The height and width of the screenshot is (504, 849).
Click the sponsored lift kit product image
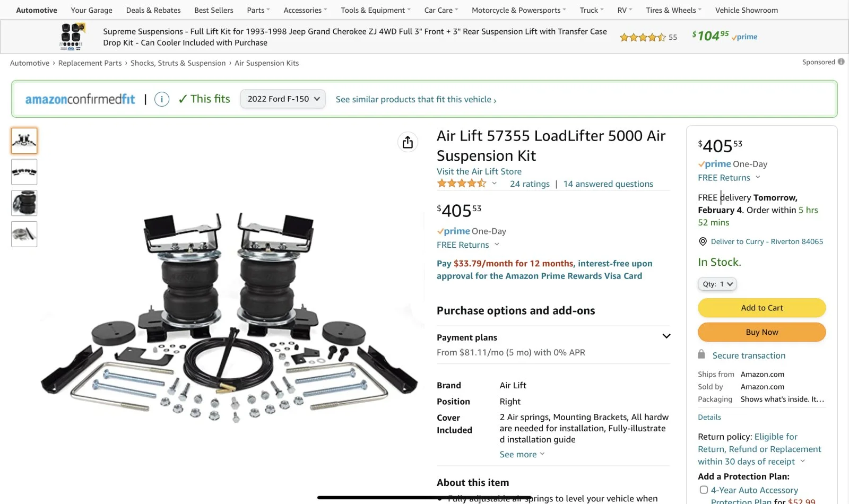click(x=71, y=37)
